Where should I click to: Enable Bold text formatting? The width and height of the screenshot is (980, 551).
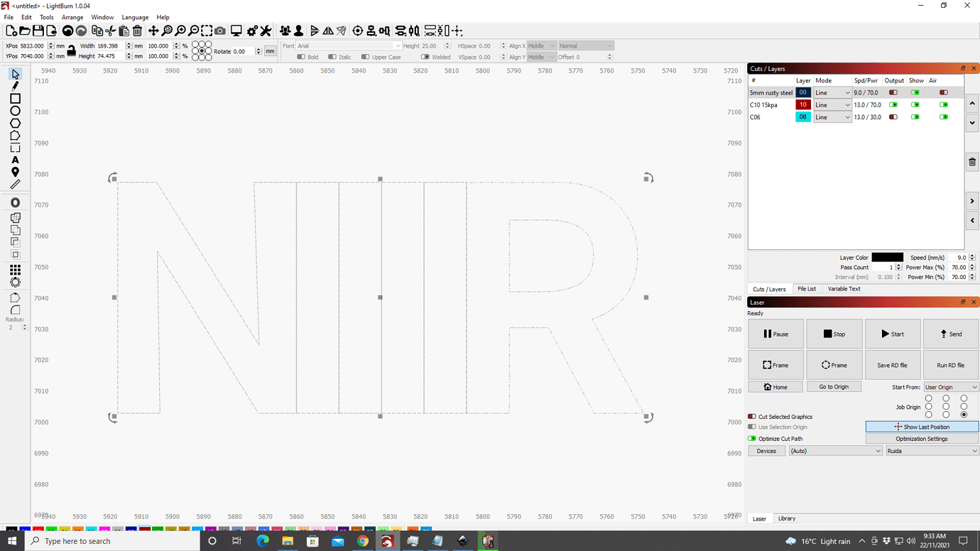coord(301,57)
